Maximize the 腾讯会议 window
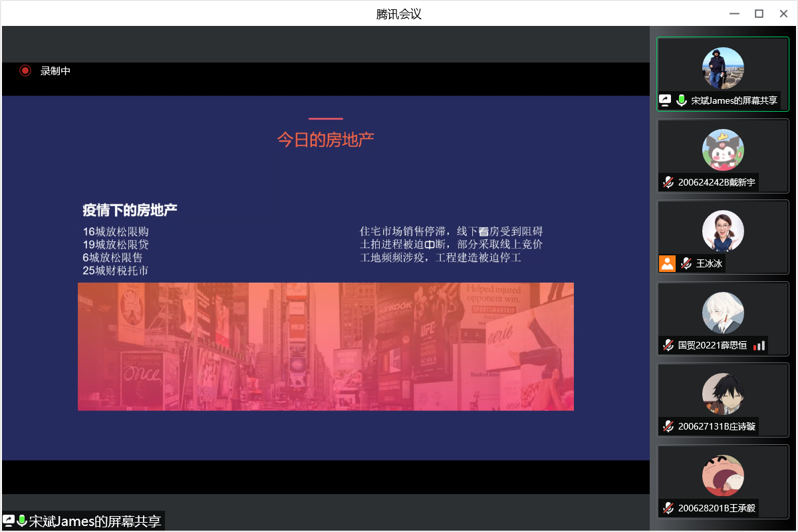The image size is (798, 532). pyautogui.click(x=759, y=13)
